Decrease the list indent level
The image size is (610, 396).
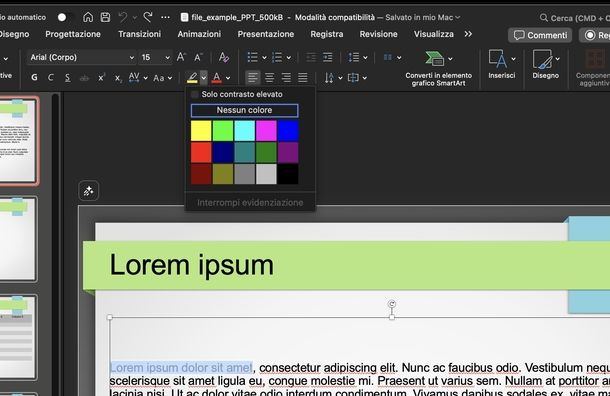[x=311, y=58]
